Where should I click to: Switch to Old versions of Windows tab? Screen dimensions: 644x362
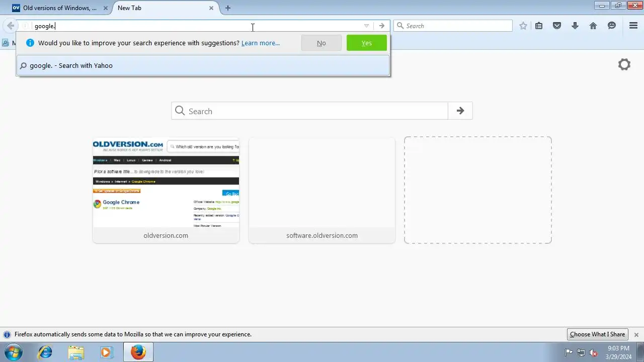pyautogui.click(x=60, y=8)
